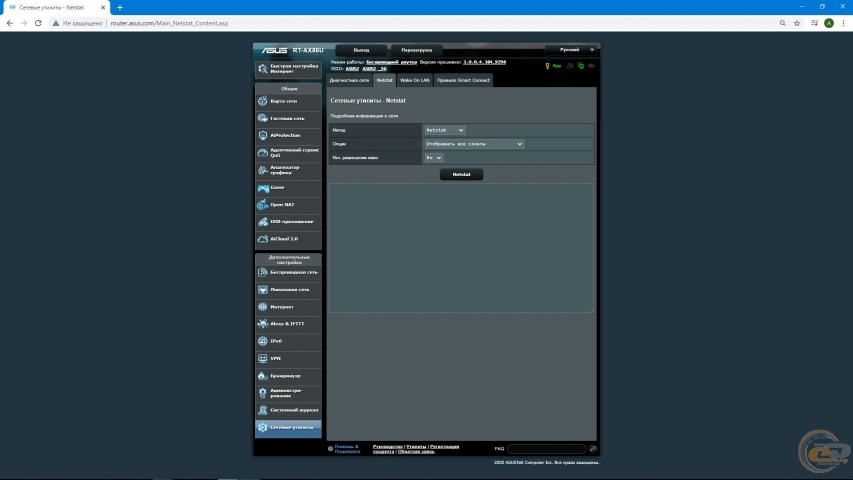Bookmark this page with star icon

(x=797, y=23)
